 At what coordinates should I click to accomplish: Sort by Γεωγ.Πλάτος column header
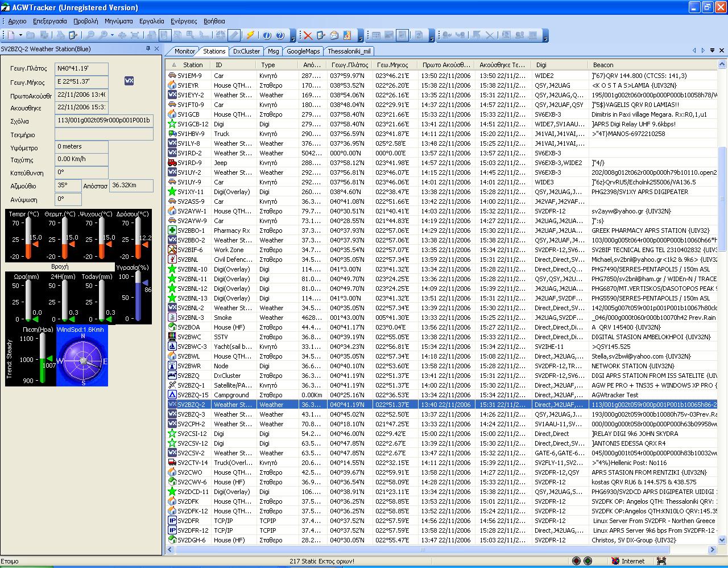tap(350, 65)
